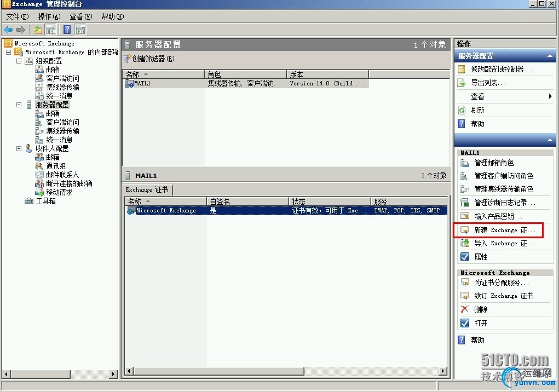Select 通讯组 tree item

tap(56, 166)
